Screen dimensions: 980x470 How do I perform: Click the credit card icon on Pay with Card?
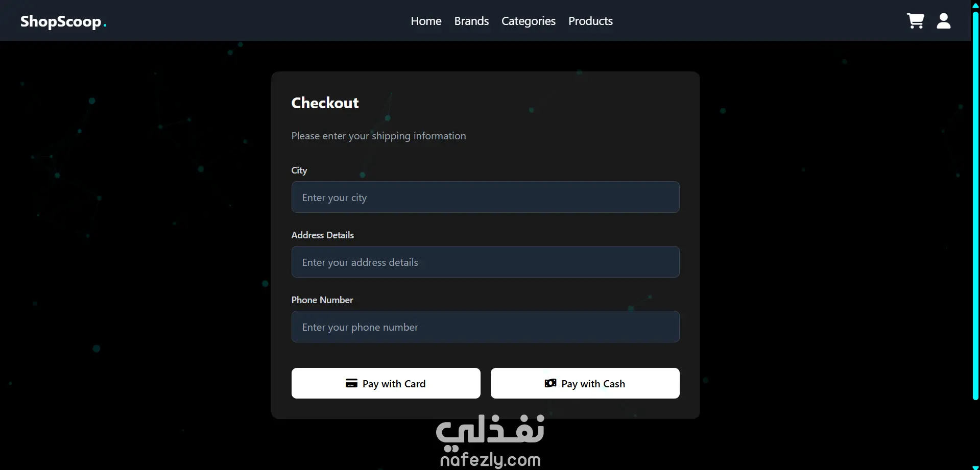click(351, 383)
